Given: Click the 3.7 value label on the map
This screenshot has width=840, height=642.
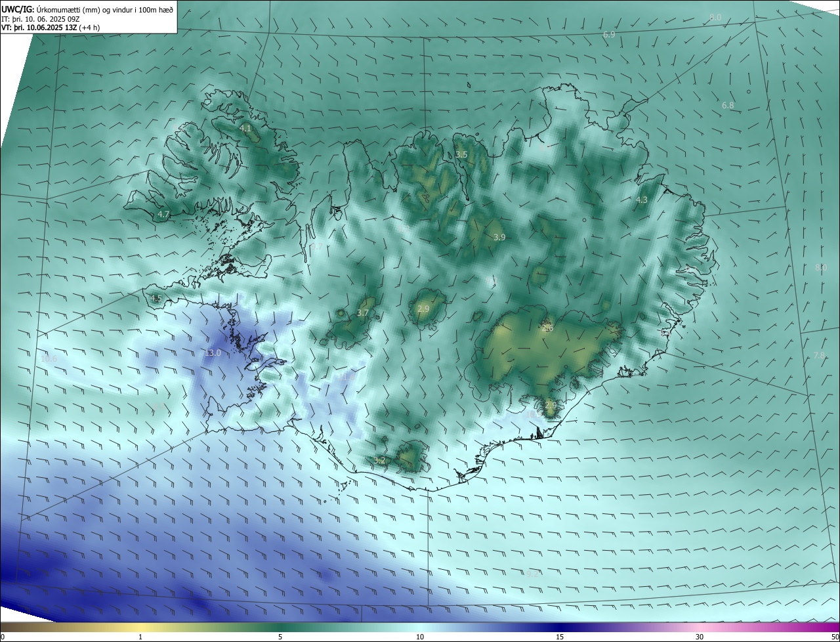Looking at the screenshot, I should click(x=363, y=314).
